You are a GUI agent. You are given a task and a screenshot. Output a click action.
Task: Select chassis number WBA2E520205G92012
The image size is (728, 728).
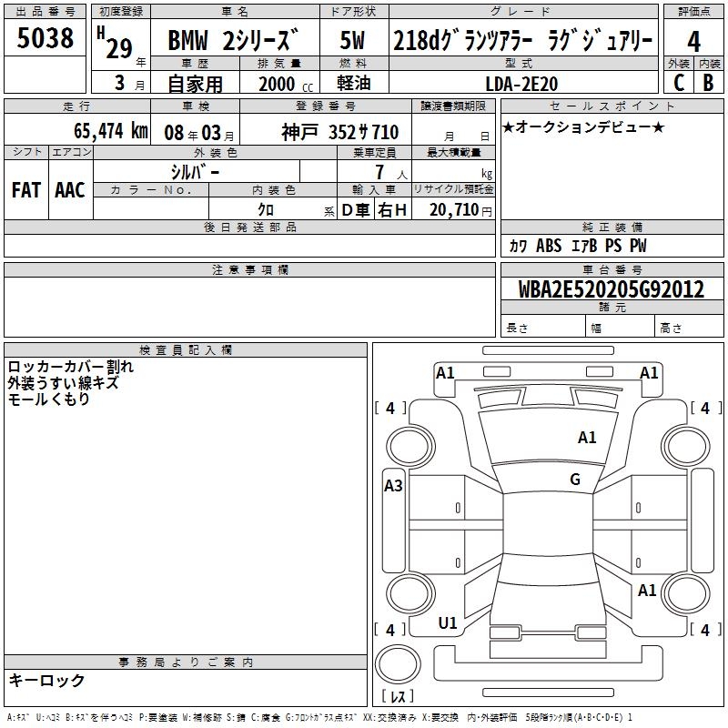(611, 289)
